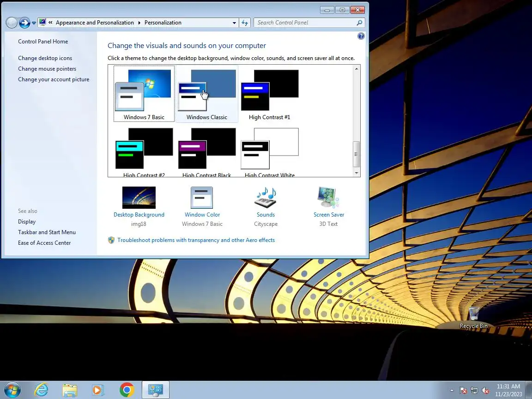Click the Screen Saver link text
The image size is (532, 399).
pos(329,214)
